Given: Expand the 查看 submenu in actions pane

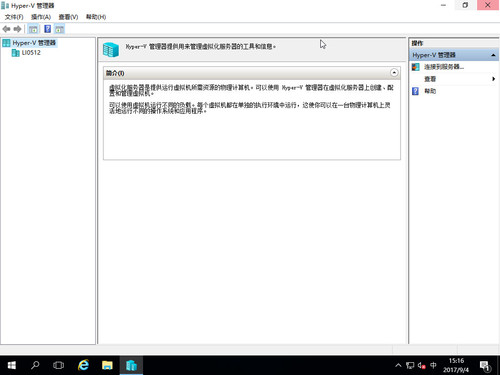Looking at the screenshot, I should click(x=493, y=79).
